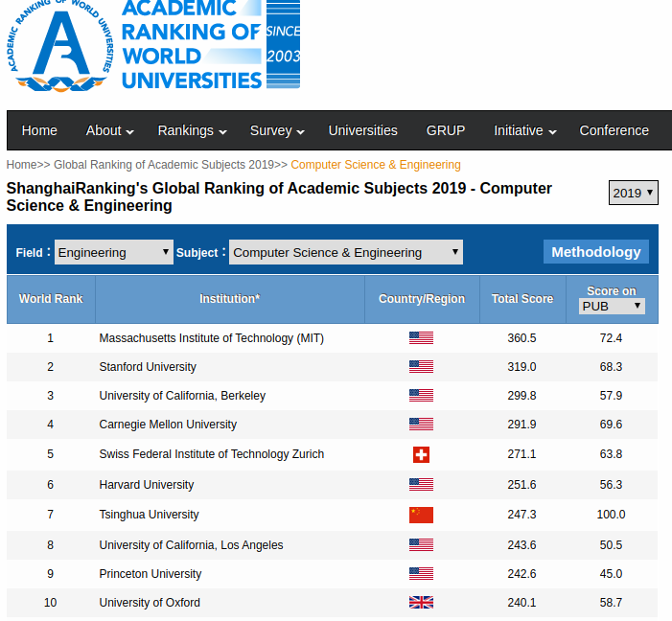Click the UK flag in Oxford row

[x=421, y=603]
